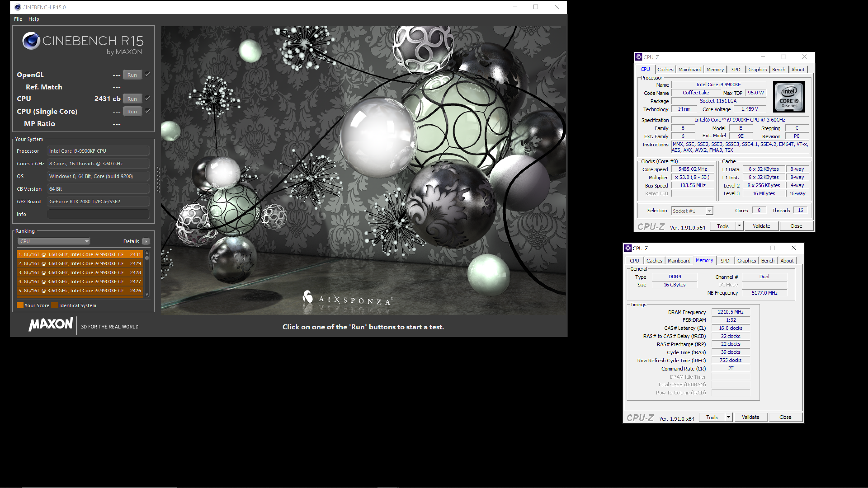Select ranking entry 5 scoring 2426
Image resolution: width=868 pixels, height=488 pixels.
coord(80,291)
